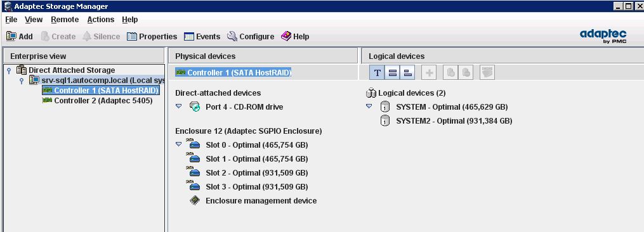Open the Actions menu
The image size is (644, 232).
(x=101, y=20)
